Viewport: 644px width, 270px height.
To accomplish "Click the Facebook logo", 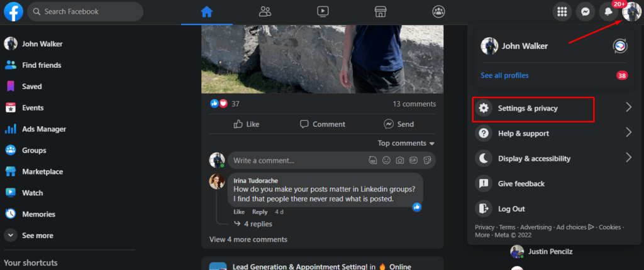I will [x=13, y=11].
